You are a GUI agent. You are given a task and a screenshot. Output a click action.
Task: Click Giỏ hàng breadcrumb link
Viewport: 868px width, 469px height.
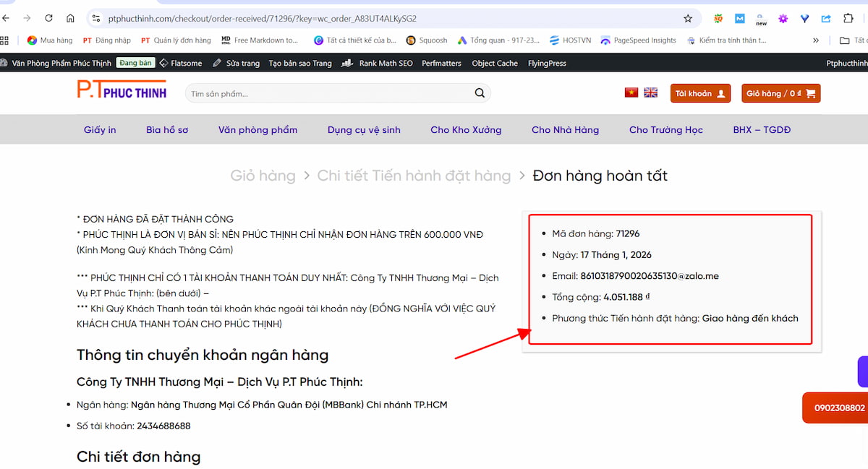tap(263, 176)
